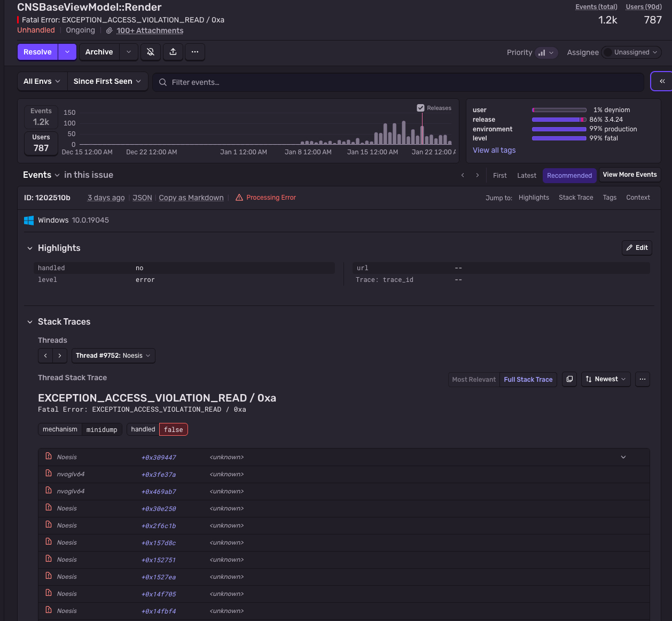This screenshot has width=672, height=621.
Task: Open the Since First Seen dropdown
Action: (x=107, y=81)
